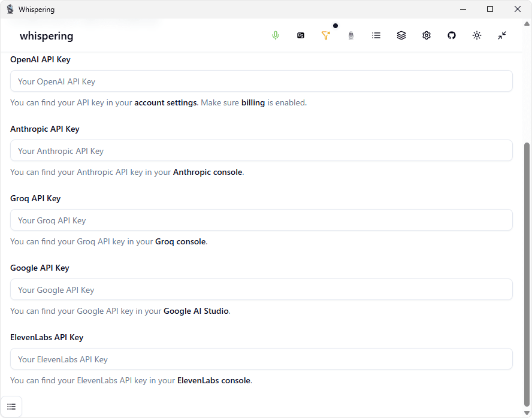This screenshot has width=532, height=418.
Task: Focus the Groq API Key field
Action: 261,220
